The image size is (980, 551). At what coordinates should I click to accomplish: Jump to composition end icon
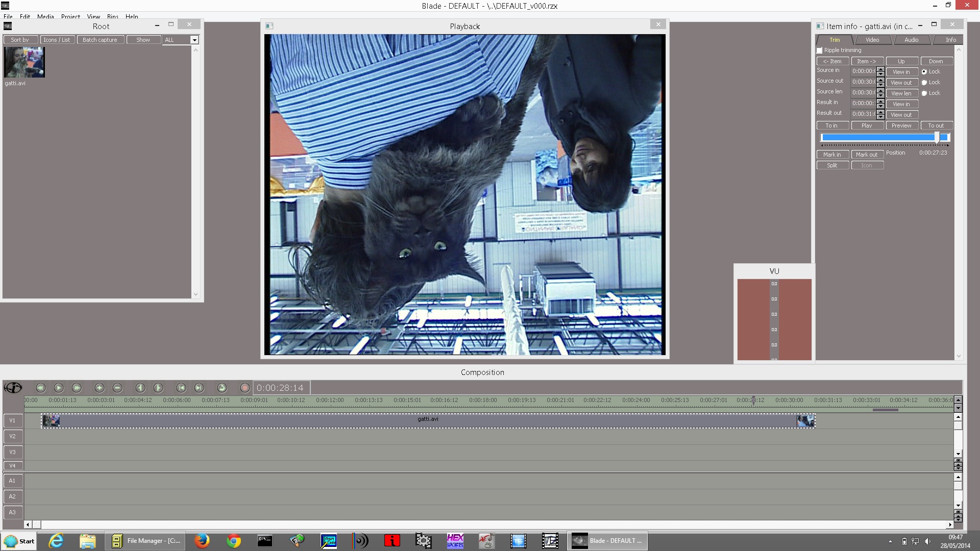199,388
